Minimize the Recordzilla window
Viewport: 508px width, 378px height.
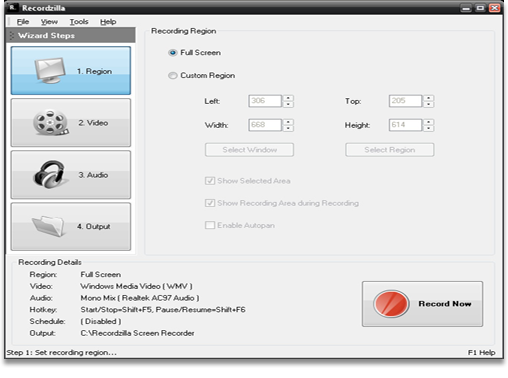(466, 8)
